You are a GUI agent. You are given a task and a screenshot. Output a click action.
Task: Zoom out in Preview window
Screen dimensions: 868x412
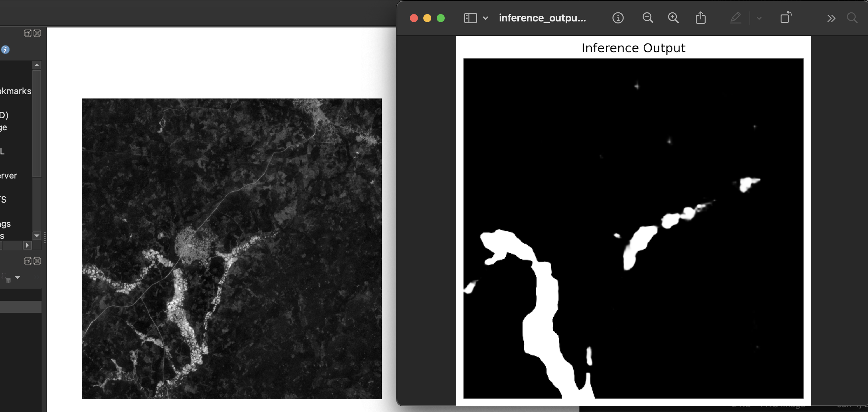tap(647, 18)
